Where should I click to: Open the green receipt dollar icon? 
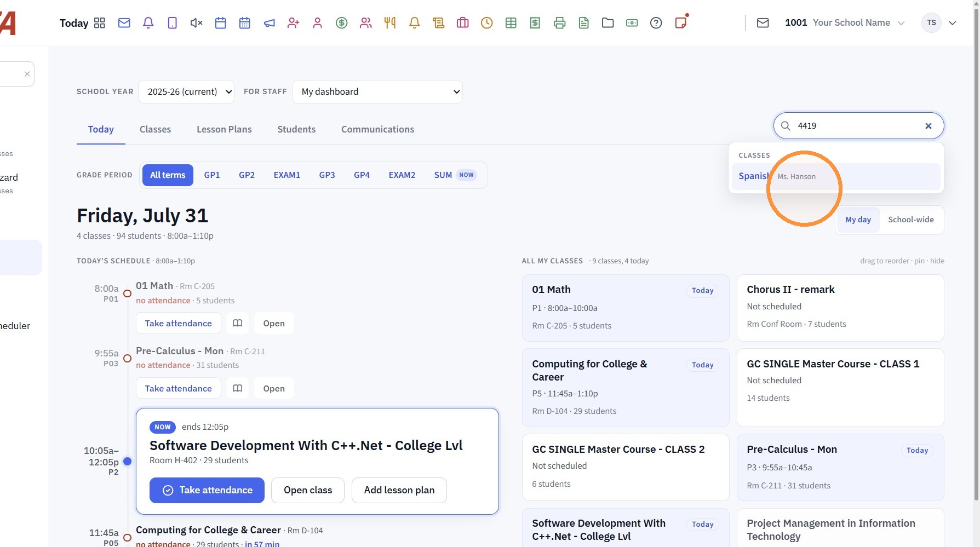pyautogui.click(x=535, y=23)
